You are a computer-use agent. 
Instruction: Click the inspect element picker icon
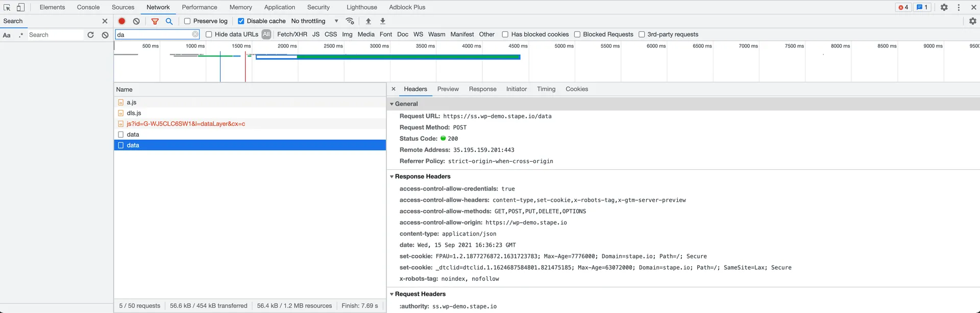(x=7, y=7)
